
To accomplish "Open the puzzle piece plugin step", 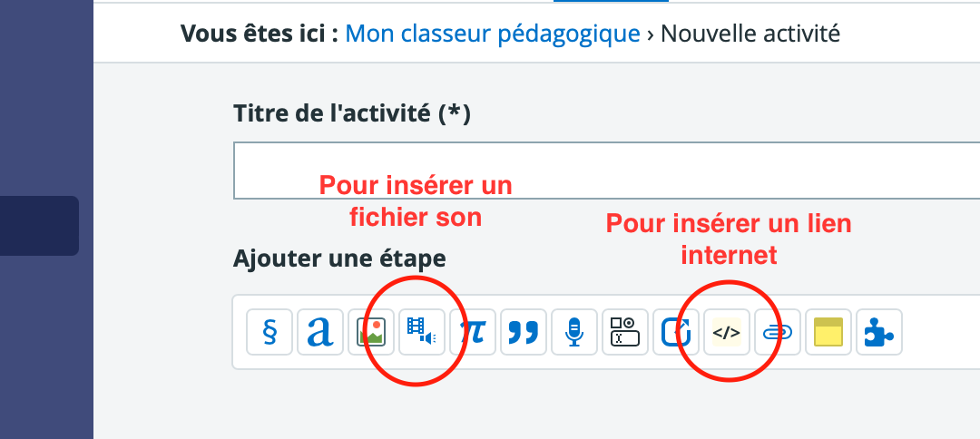I will click(x=879, y=332).
